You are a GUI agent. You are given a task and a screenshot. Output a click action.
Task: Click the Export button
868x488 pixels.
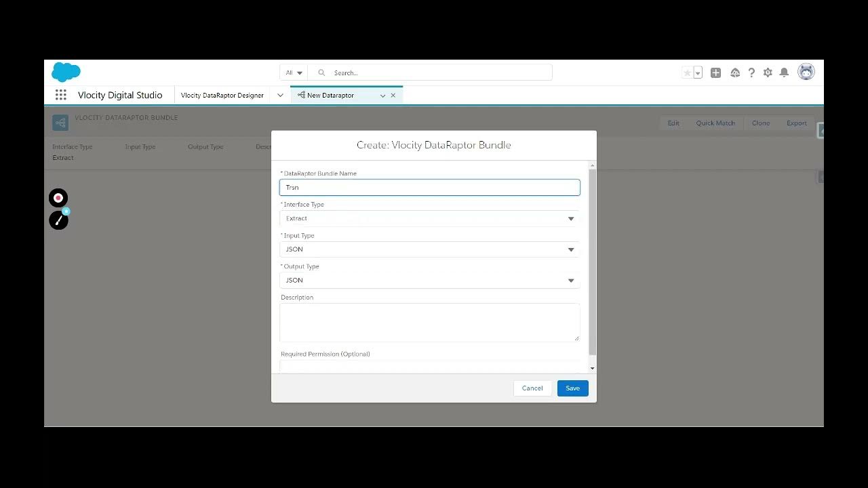pyautogui.click(x=797, y=123)
